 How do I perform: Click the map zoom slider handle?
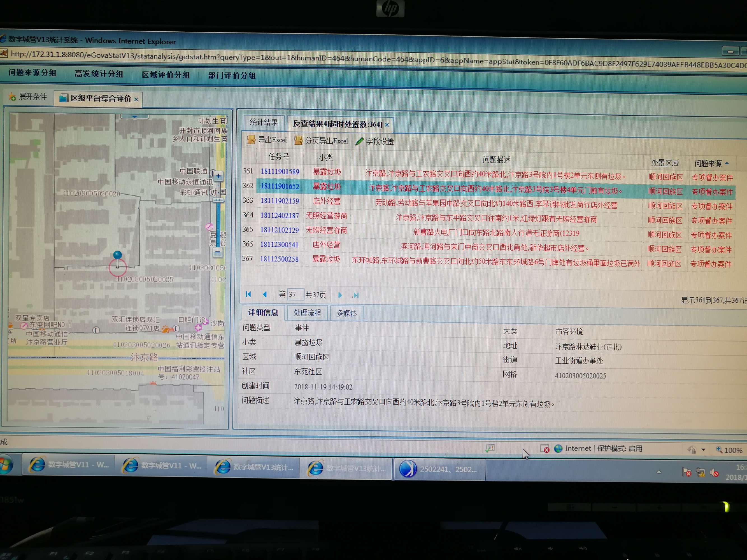[x=218, y=200]
